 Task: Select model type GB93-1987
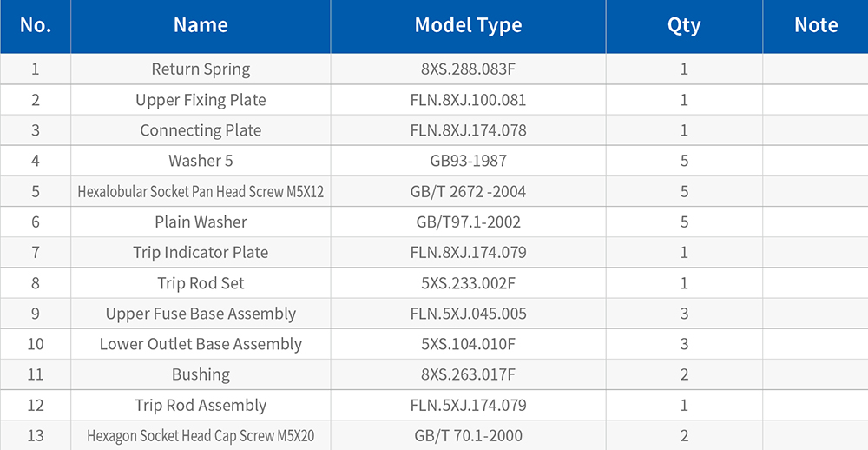pyautogui.click(x=468, y=161)
